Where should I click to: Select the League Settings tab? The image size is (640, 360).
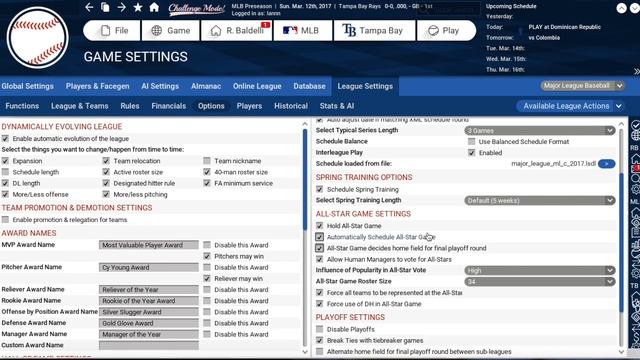coord(365,86)
